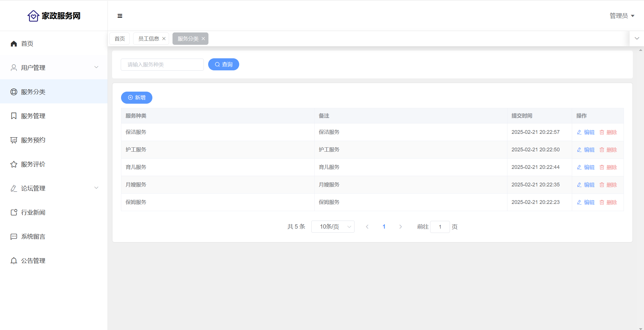Focus the 请输入服务种类 search field
The width and height of the screenshot is (644, 330).
pyautogui.click(x=162, y=65)
